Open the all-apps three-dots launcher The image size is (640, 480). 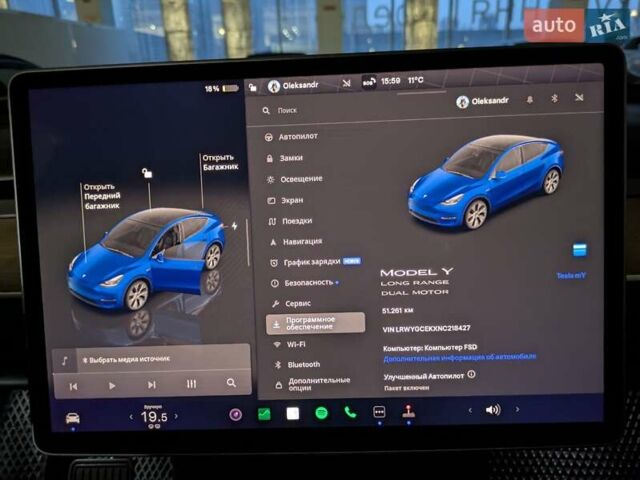379,412
